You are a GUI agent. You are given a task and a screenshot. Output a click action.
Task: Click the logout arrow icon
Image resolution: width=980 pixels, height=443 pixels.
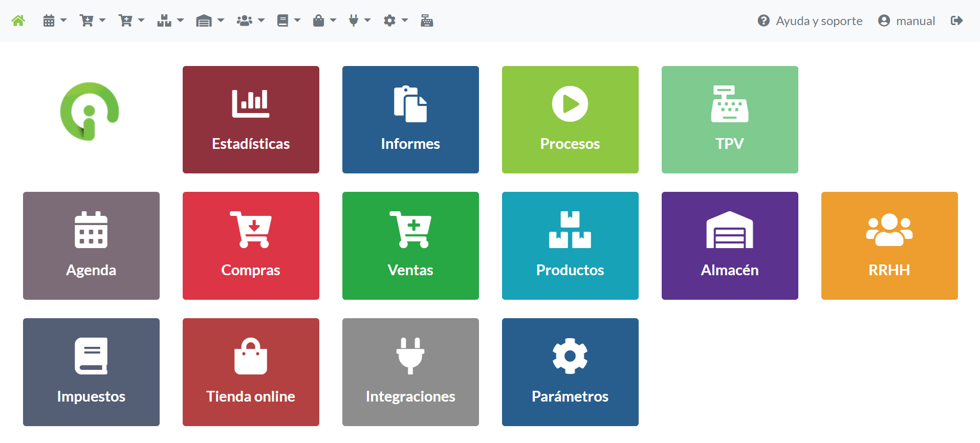point(956,20)
